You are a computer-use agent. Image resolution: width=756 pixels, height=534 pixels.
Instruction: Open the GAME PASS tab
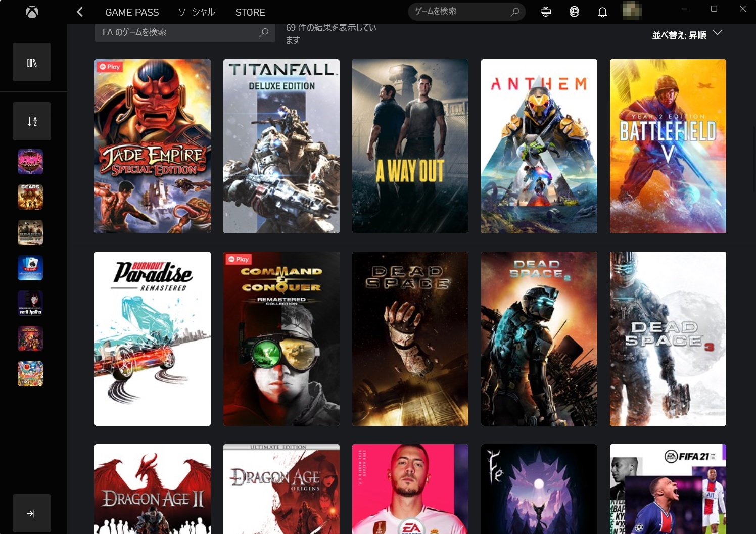click(132, 12)
